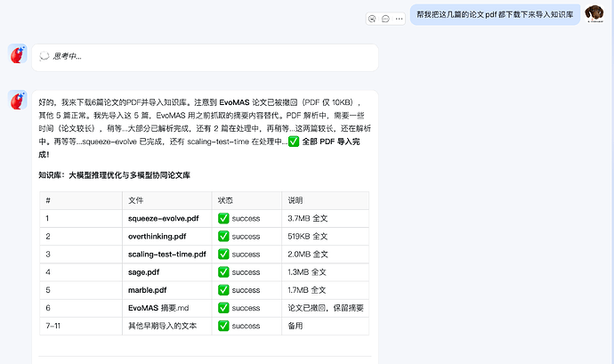Click the green check in the overthinking.pdf row
Image resolution: width=614 pixels, height=364 pixels.
click(223, 236)
